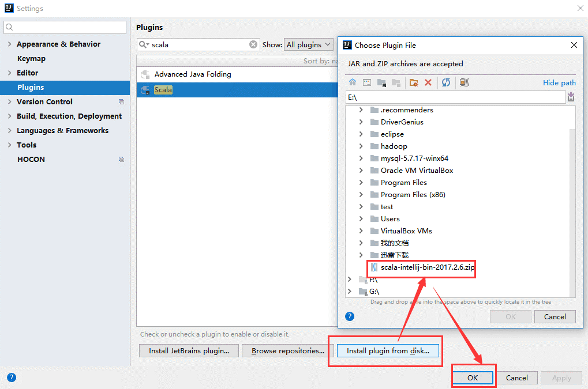
Task: Refresh the file tree
Action: (x=446, y=82)
